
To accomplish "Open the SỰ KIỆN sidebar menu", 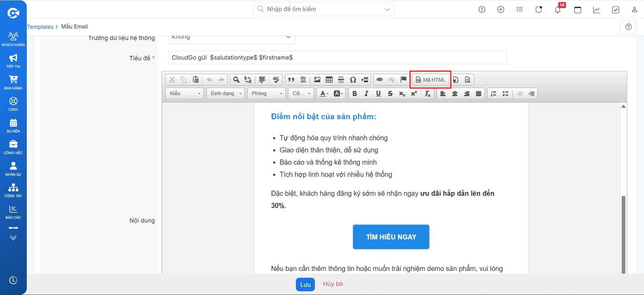I will (x=13, y=126).
